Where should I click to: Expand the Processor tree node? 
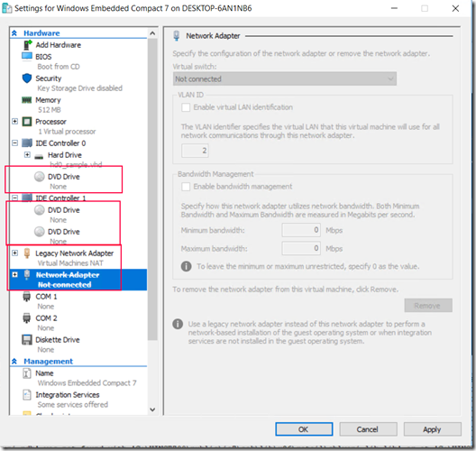click(14, 122)
